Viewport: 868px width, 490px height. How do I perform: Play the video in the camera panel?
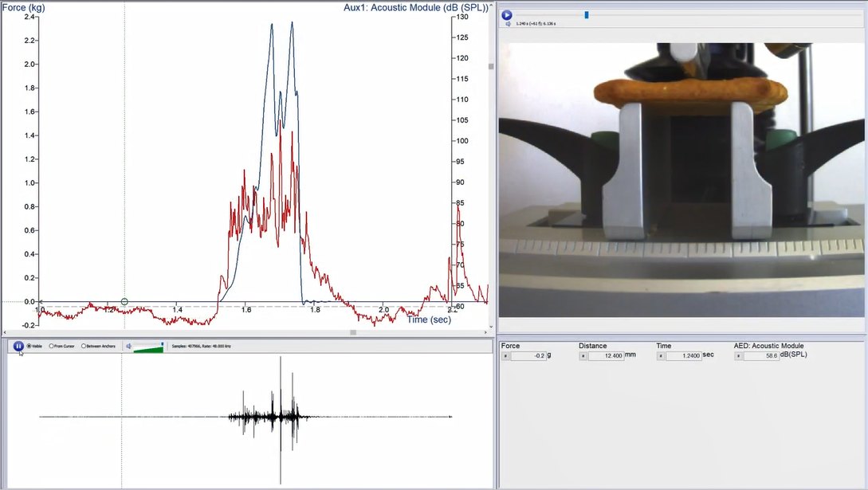[507, 14]
